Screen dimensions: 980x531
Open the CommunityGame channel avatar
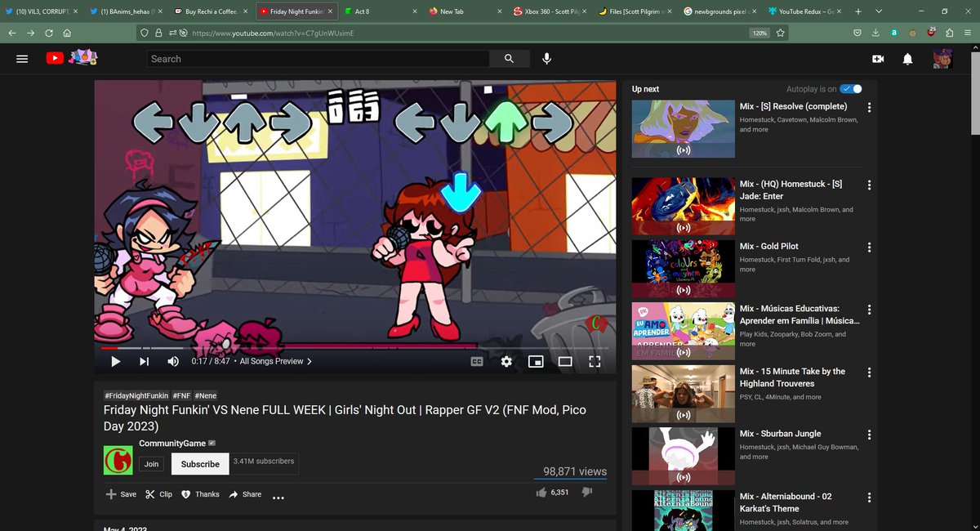[x=118, y=460]
